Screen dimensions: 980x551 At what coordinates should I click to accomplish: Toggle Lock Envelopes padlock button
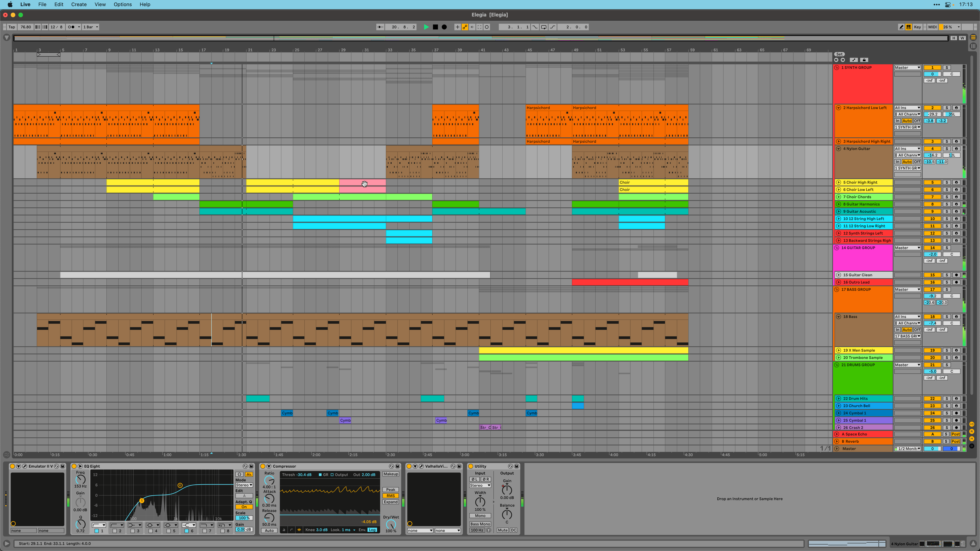(864, 60)
